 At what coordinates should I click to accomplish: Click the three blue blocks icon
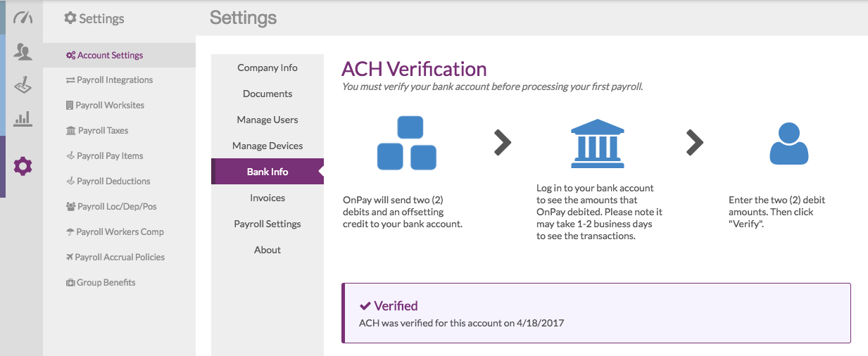coord(407,143)
